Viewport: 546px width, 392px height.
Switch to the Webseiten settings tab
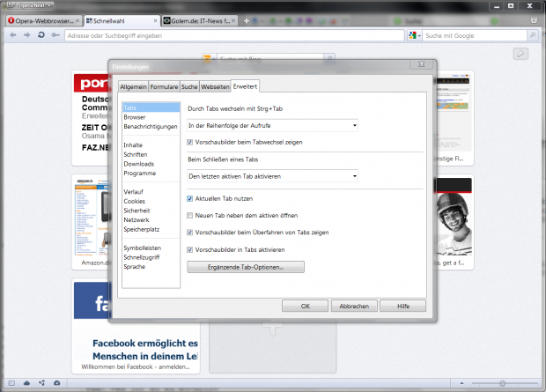pyautogui.click(x=215, y=86)
